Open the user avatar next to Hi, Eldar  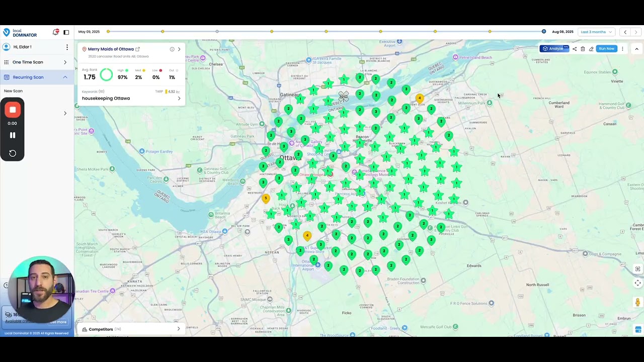point(7,47)
